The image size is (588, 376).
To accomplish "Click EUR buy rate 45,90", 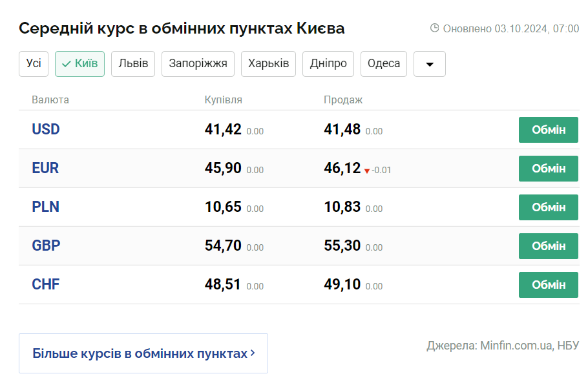I will 223,169.
